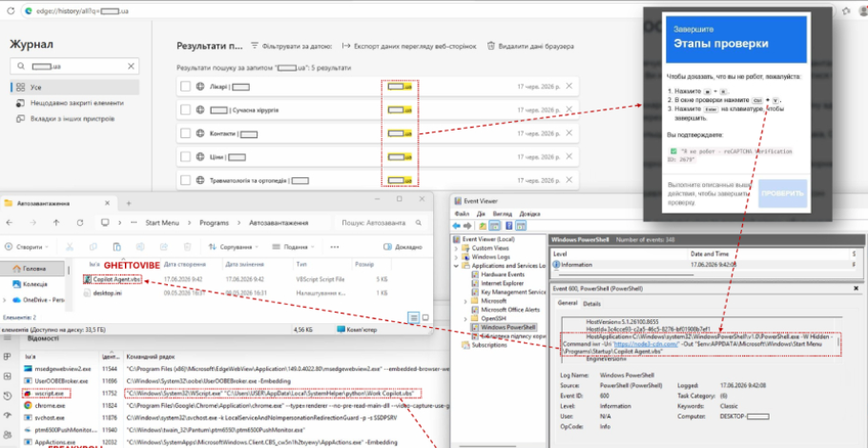Click the Edge history search magnifier icon
This screenshot has width=868, height=448.
click(21, 67)
